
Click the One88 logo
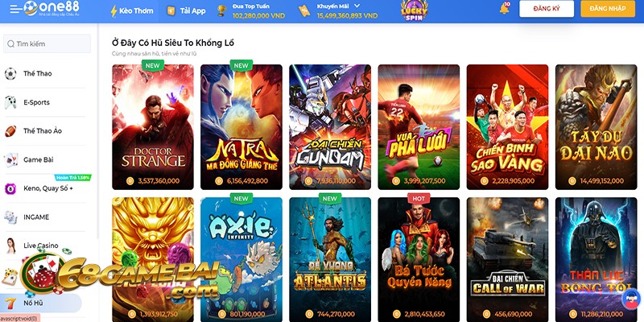click(x=52, y=8)
